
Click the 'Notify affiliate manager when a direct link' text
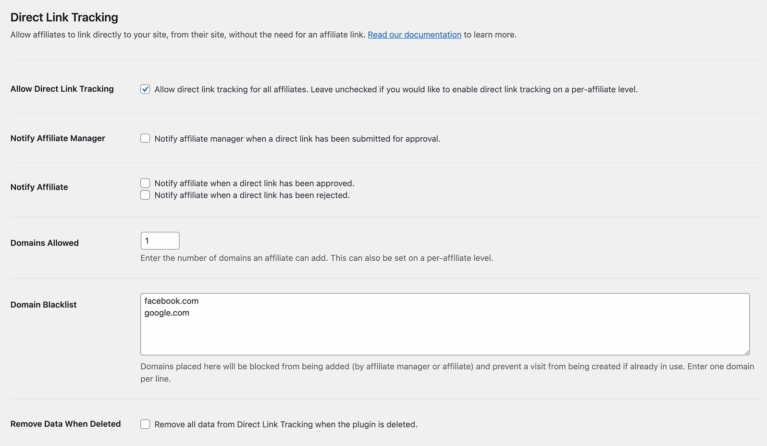(x=233, y=139)
